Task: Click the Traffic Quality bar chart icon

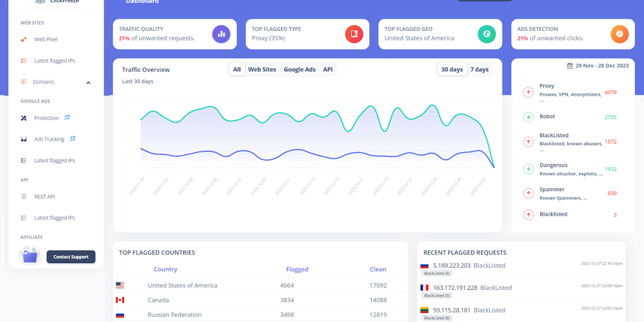Action: click(221, 34)
